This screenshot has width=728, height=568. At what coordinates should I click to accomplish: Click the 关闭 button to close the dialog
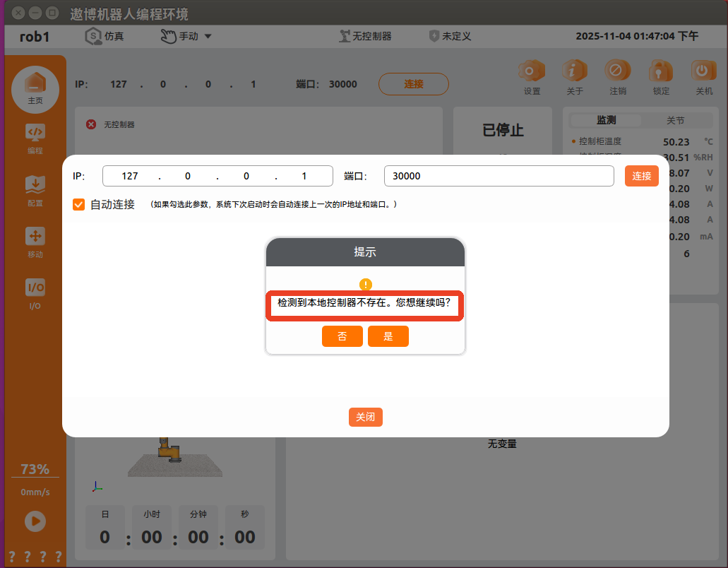(365, 418)
